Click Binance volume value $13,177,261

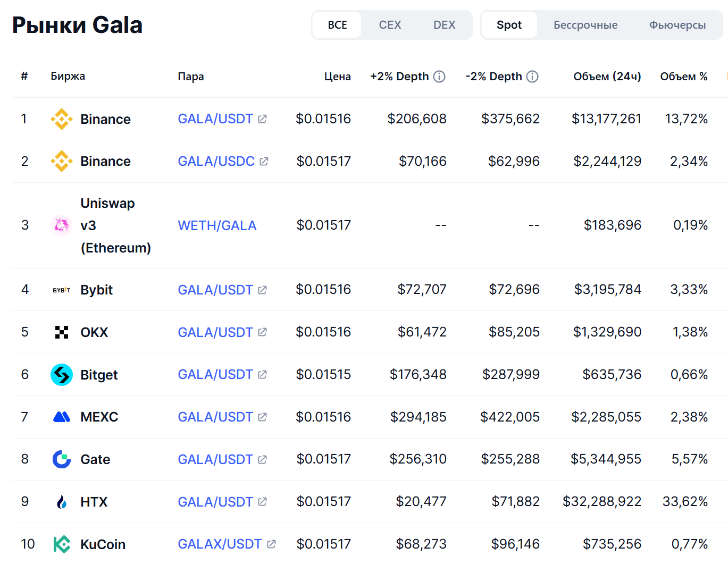[x=606, y=119]
